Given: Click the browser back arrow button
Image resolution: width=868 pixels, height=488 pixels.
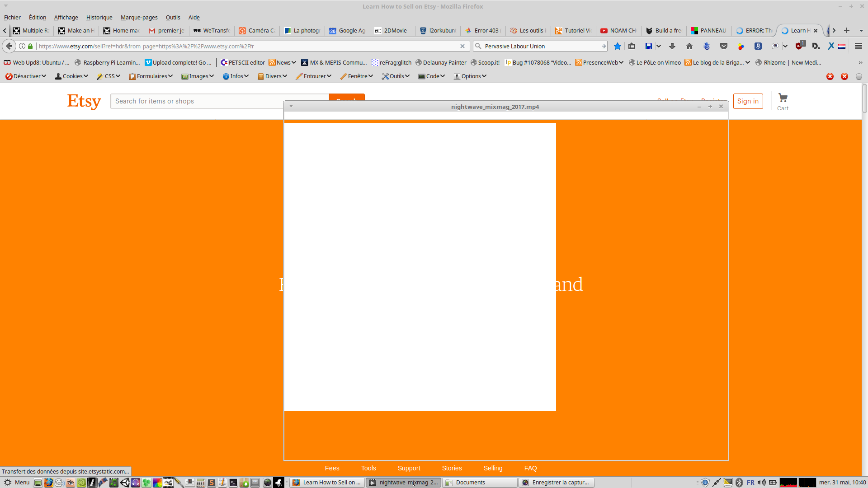Looking at the screenshot, I should pos(9,46).
